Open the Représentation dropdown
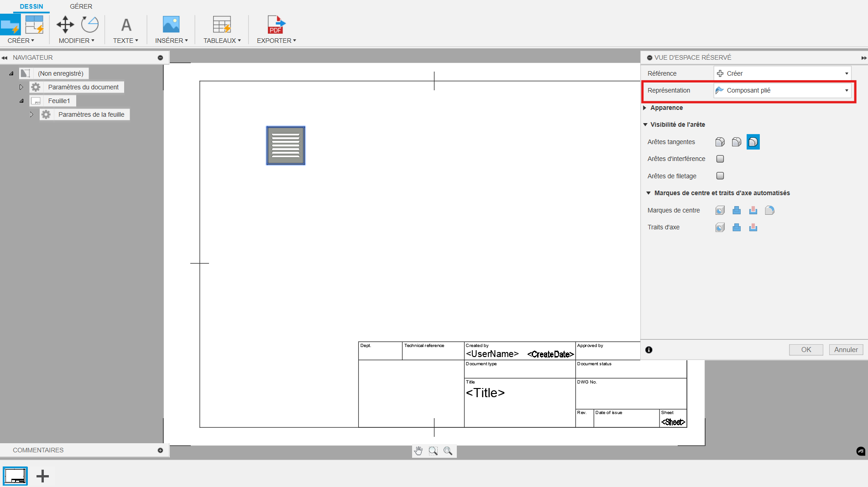The width and height of the screenshot is (868, 487). point(782,90)
